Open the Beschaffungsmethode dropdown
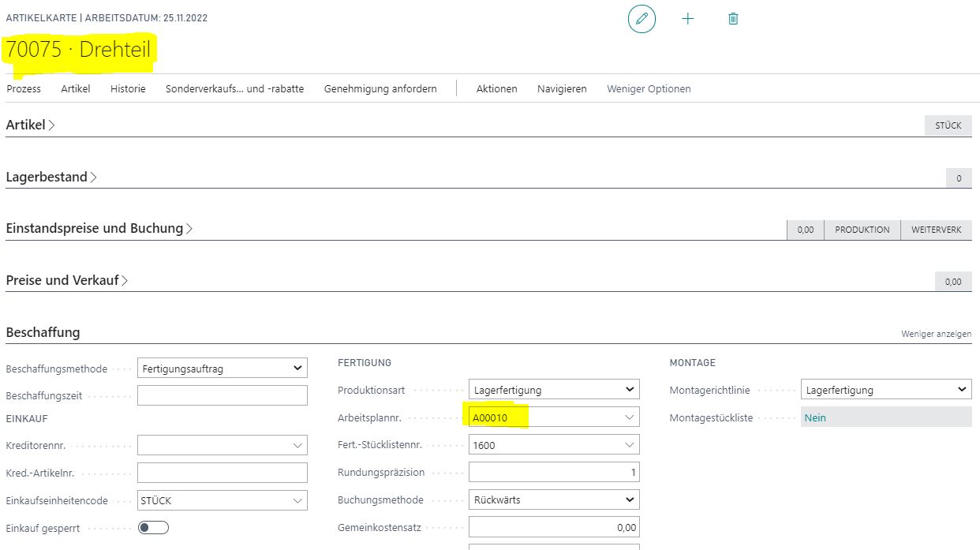 [x=223, y=368]
